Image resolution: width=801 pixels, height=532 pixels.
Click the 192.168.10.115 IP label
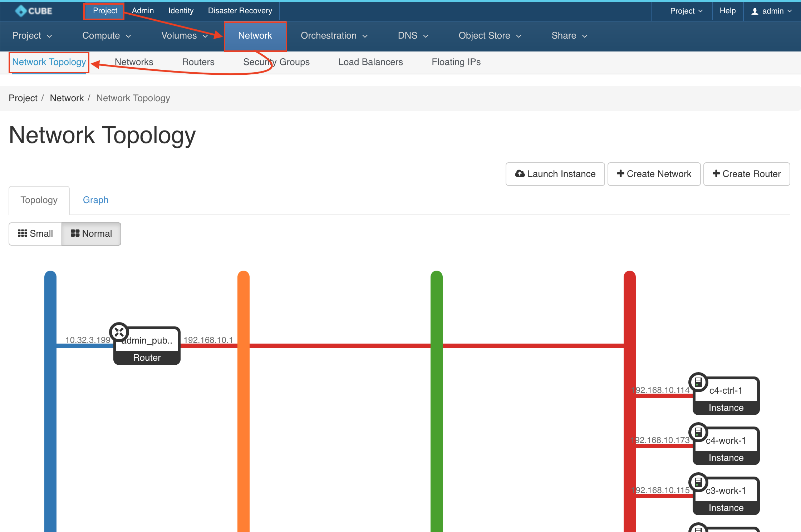coord(660,490)
